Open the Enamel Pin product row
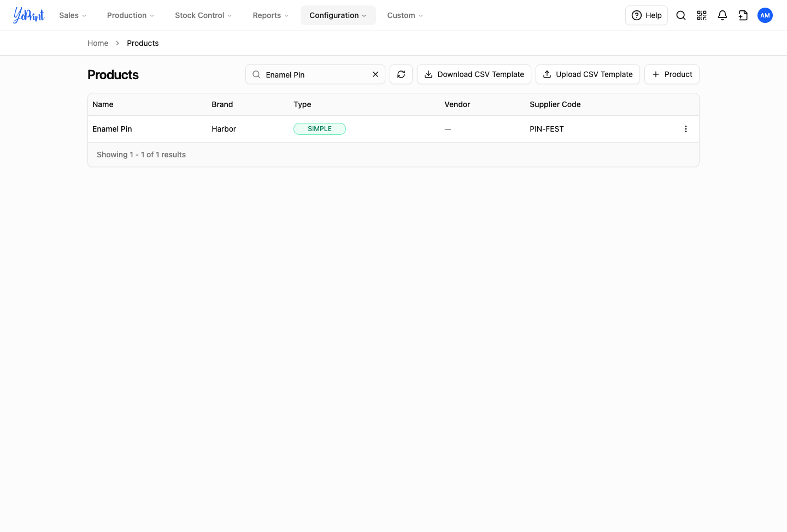This screenshot has height=532, width=787. [x=393, y=129]
